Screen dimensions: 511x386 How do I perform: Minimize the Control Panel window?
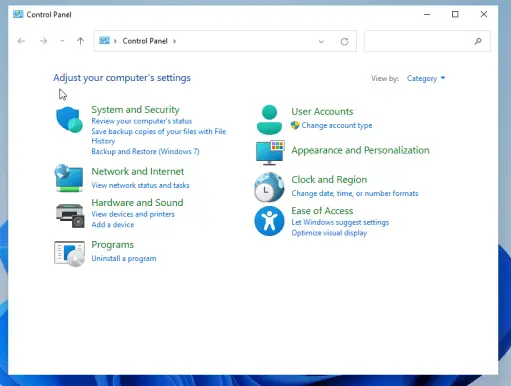pos(427,14)
